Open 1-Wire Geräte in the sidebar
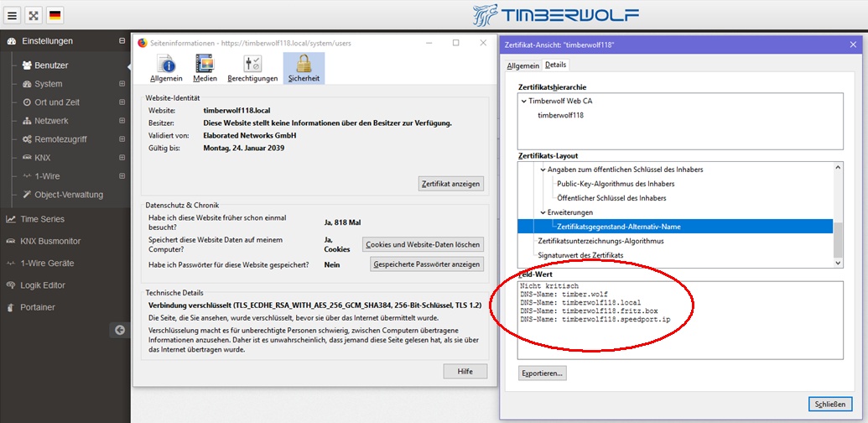868x423 pixels. 47,264
